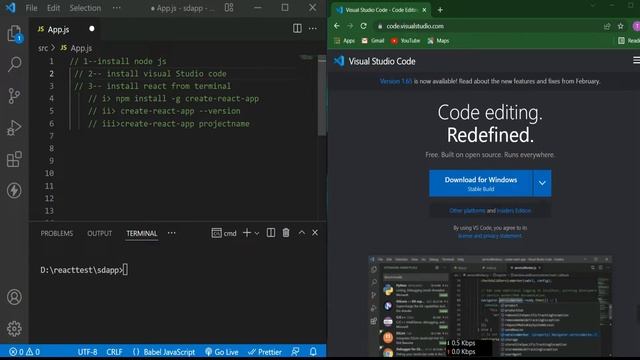Expand the download options dropdown arrow
The height and width of the screenshot is (360, 640).
[542, 183]
